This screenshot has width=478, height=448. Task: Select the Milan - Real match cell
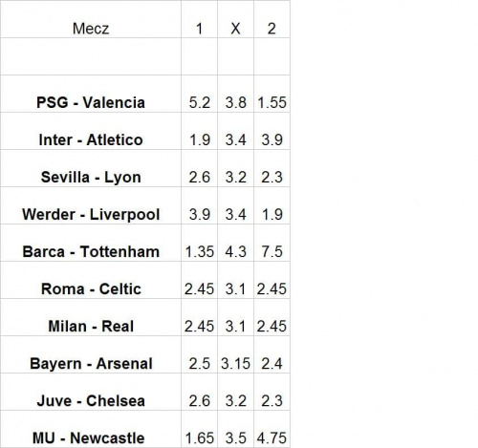tap(91, 317)
